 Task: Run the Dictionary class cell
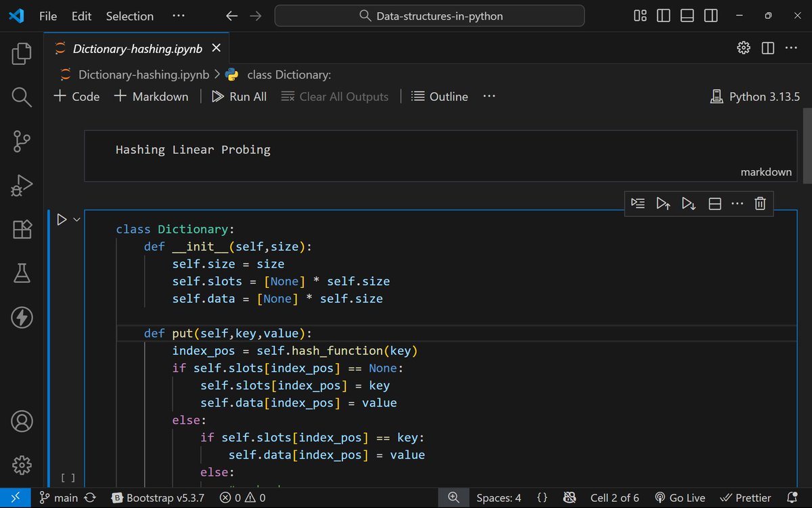click(x=62, y=219)
